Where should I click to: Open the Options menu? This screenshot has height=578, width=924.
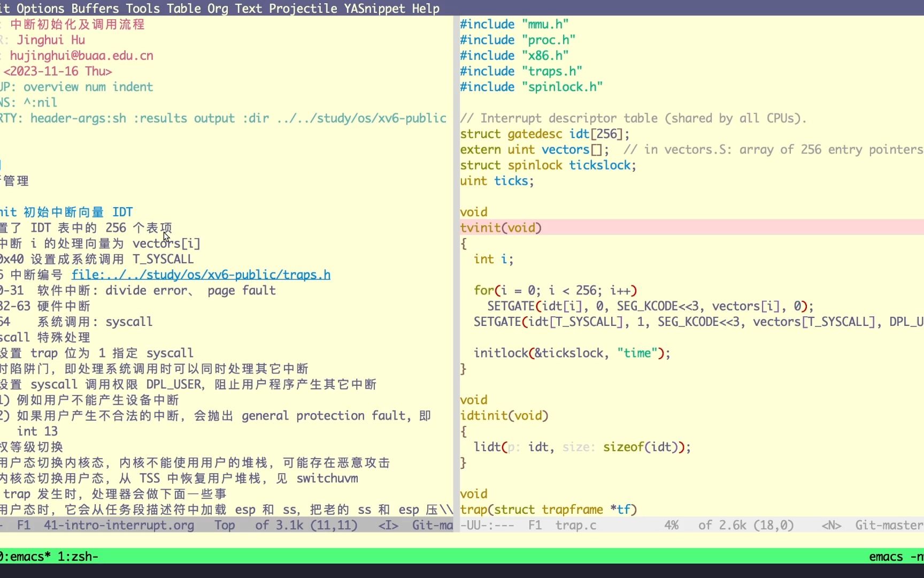[x=41, y=9]
